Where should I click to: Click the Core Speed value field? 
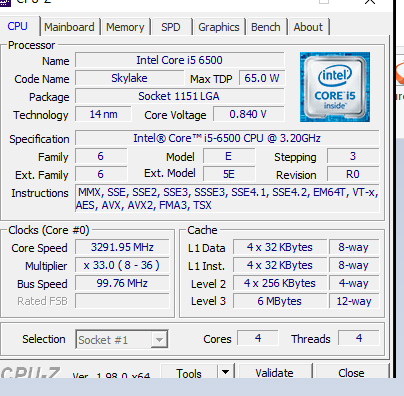coord(122,247)
